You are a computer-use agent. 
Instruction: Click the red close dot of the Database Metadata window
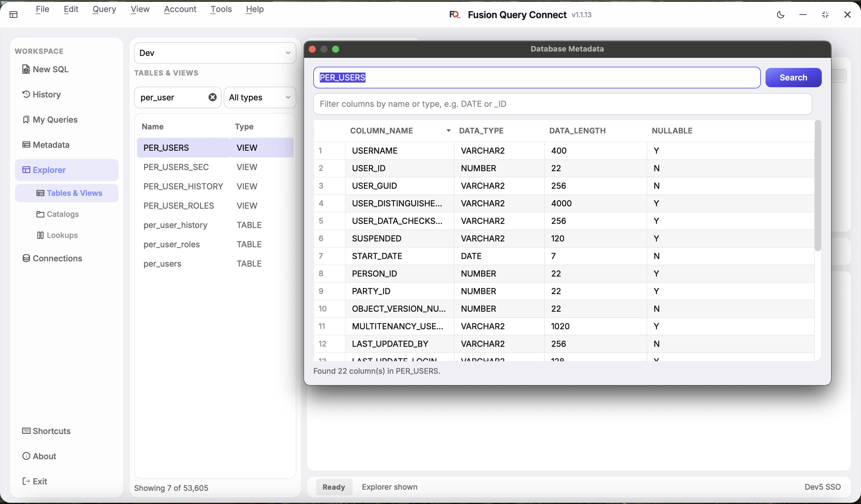pyautogui.click(x=312, y=49)
